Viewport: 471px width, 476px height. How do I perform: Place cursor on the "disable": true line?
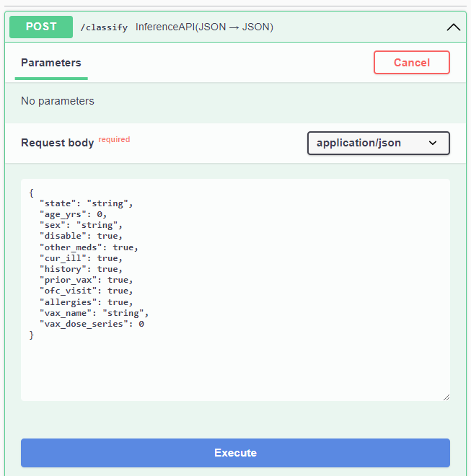[x=81, y=236]
